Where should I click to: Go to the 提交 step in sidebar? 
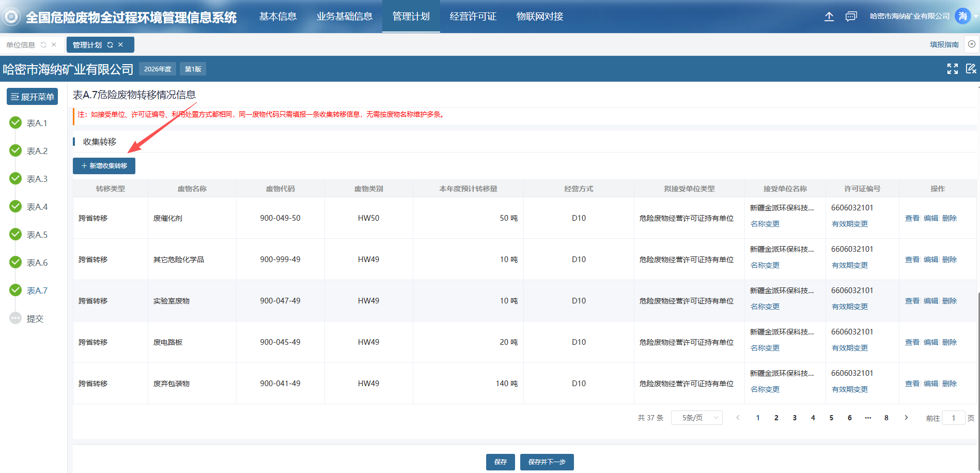(x=35, y=319)
